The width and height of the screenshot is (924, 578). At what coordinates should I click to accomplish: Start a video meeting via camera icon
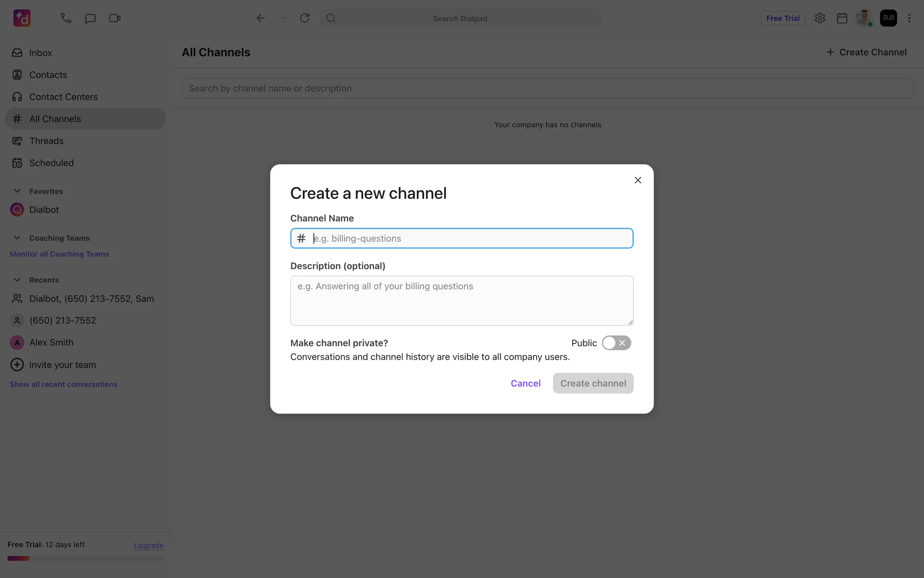pos(115,18)
